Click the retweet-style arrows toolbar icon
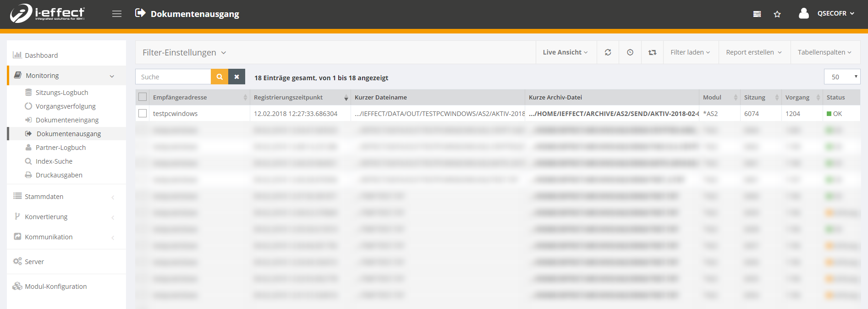The width and height of the screenshot is (868, 309). tap(652, 52)
